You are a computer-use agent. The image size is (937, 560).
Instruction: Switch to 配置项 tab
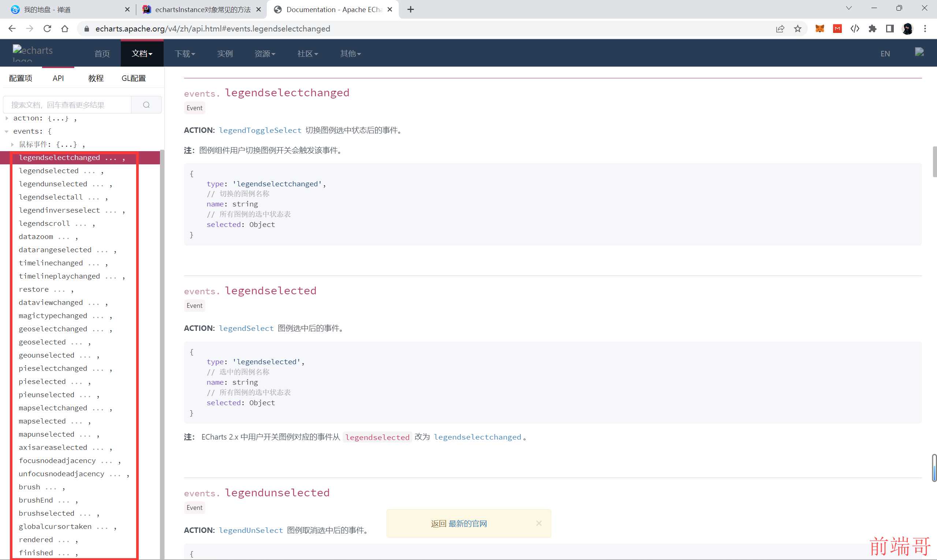[x=21, y=78]
